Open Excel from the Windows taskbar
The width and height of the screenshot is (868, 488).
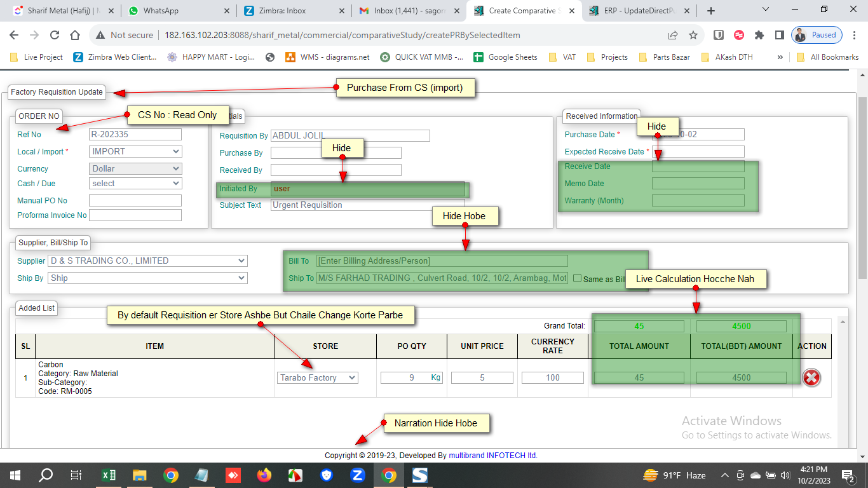pos(109,475)
